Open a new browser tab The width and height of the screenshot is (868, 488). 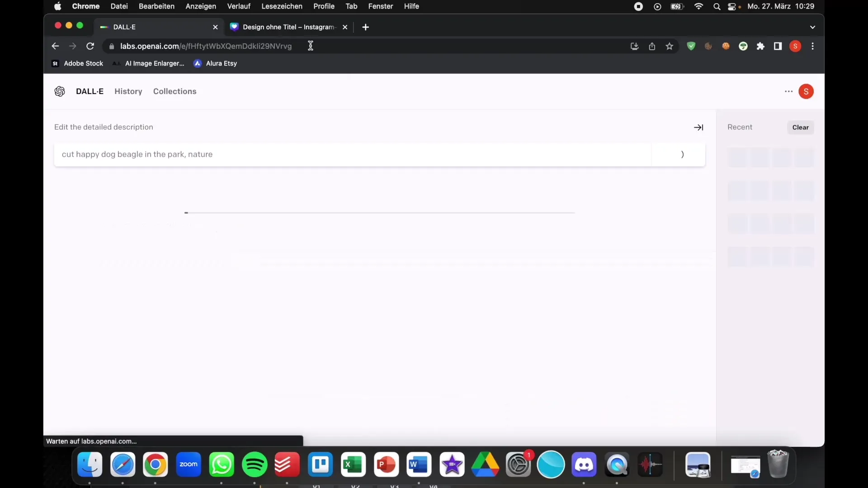pyautogui.click(x=366, y=27)
